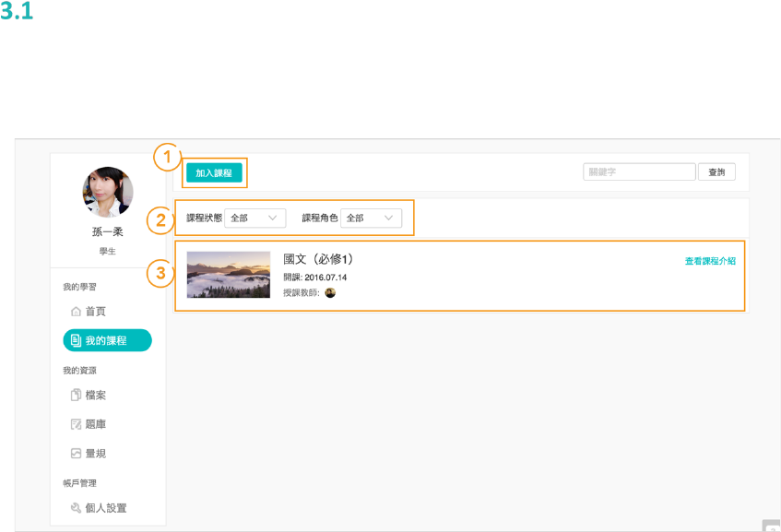The width and height of the screenshot is (781, 532).
Task: Open 個人設置 from the sidebar menu
Action: [x=106, y=508]
